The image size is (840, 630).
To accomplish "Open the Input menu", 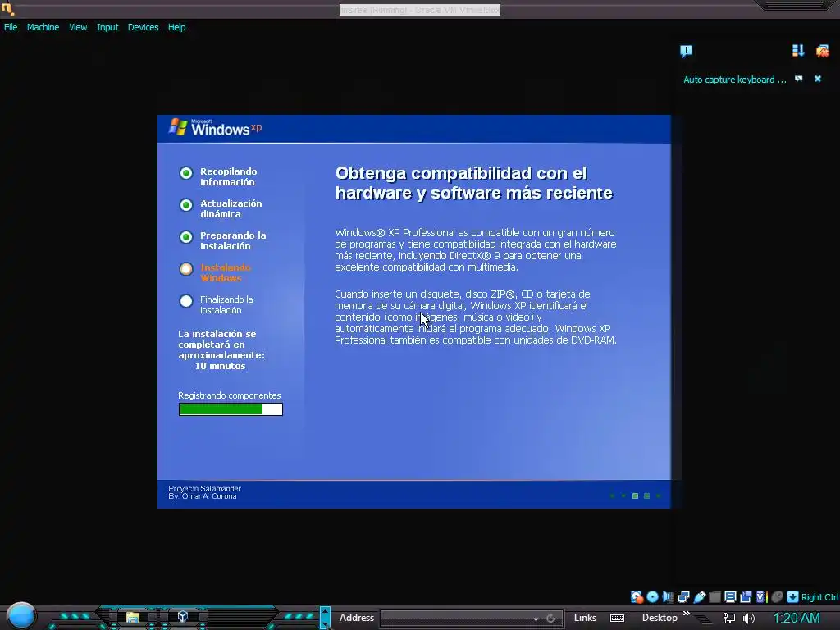I will (107, 27).
